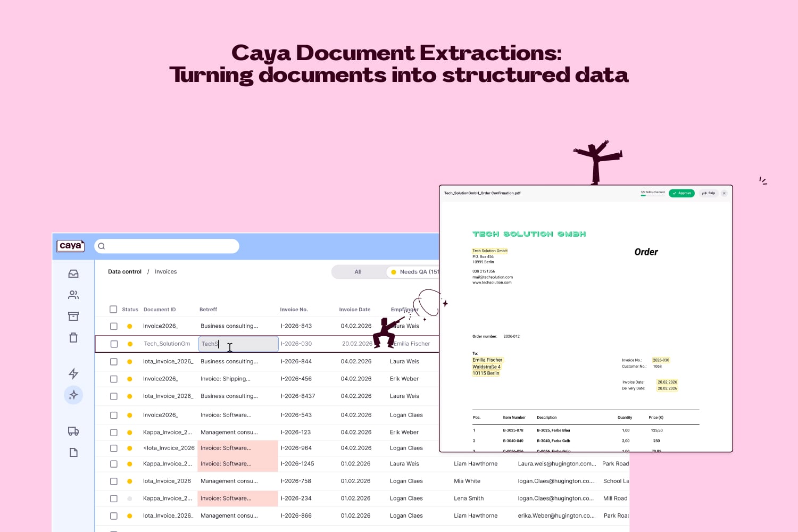Viewport: 798px width, 532px height.
Task: Select highlighted "Tech Solution GmbH" sender field in document
Action: [x=490, y=251]
